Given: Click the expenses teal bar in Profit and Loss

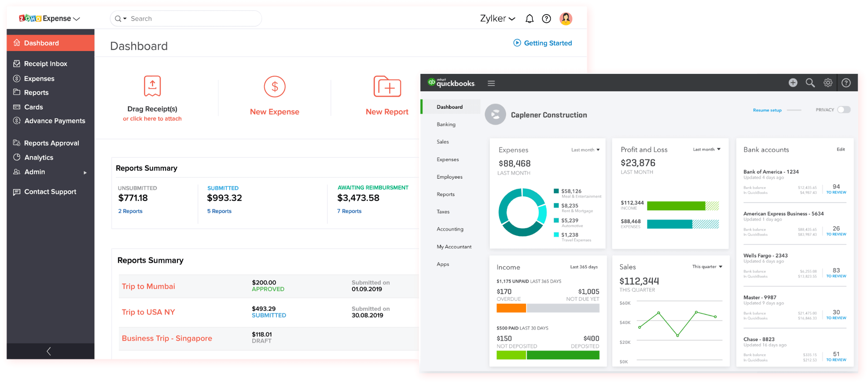Looking at the screenshot, I should click(x=669, y=224).
